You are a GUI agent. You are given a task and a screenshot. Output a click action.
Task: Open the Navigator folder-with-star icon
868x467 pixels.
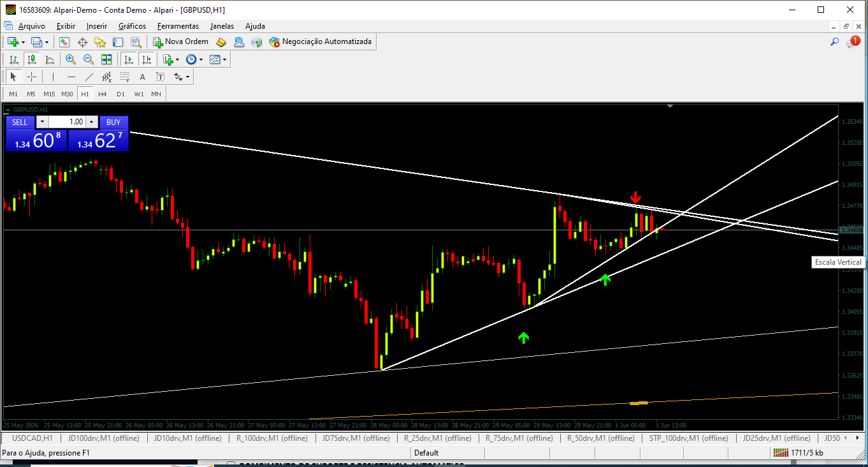100,42
